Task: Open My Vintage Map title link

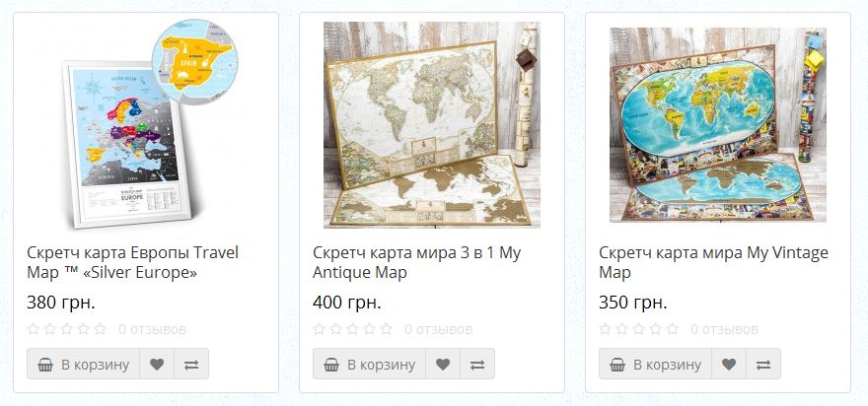Action: (x=713, y=263)
